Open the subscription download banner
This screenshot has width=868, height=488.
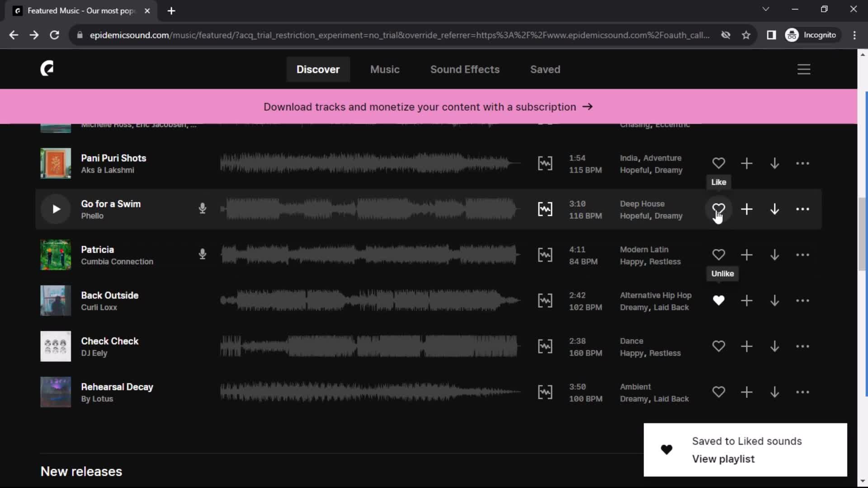pyautogui.click(x=428, y=107)
